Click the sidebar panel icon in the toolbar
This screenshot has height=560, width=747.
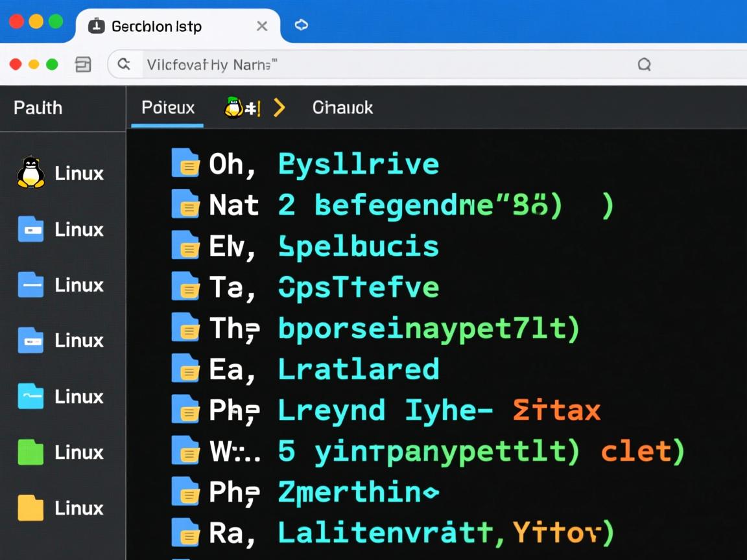(x=83, y=64)
